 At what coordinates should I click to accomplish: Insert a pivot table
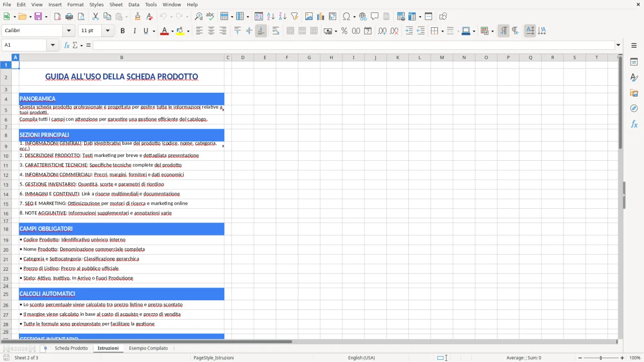333,17
